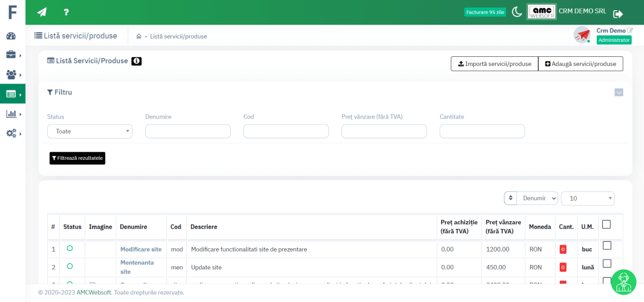Open the Denumir sort dropdown
The image size is (644, 302).
point(537,198)
